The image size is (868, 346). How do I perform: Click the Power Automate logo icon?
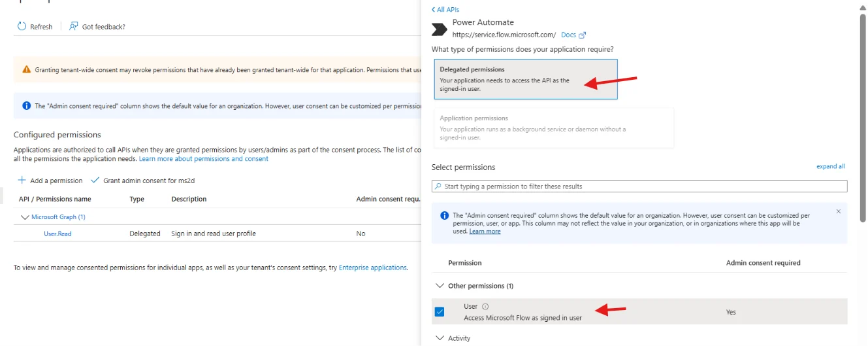coord(440,29)
